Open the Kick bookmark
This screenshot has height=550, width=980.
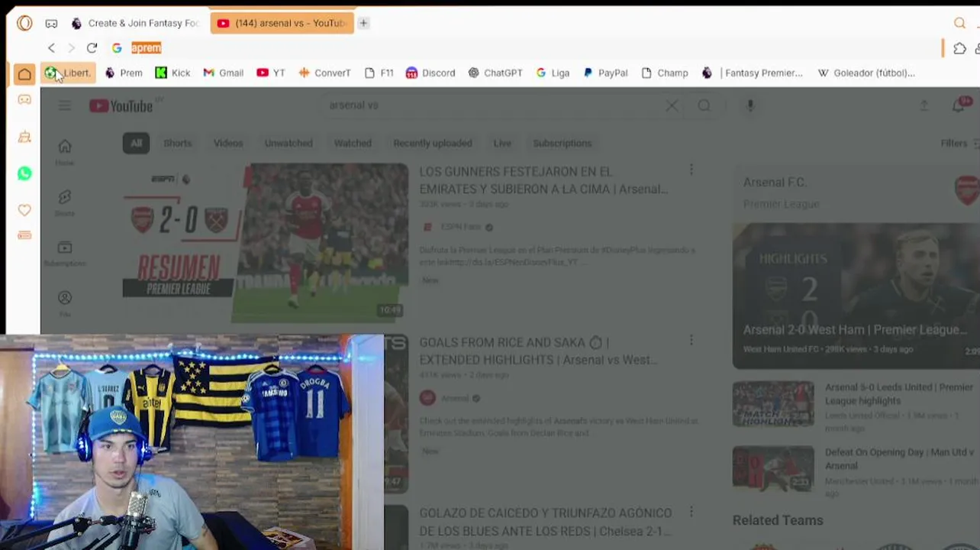(172, 73)
